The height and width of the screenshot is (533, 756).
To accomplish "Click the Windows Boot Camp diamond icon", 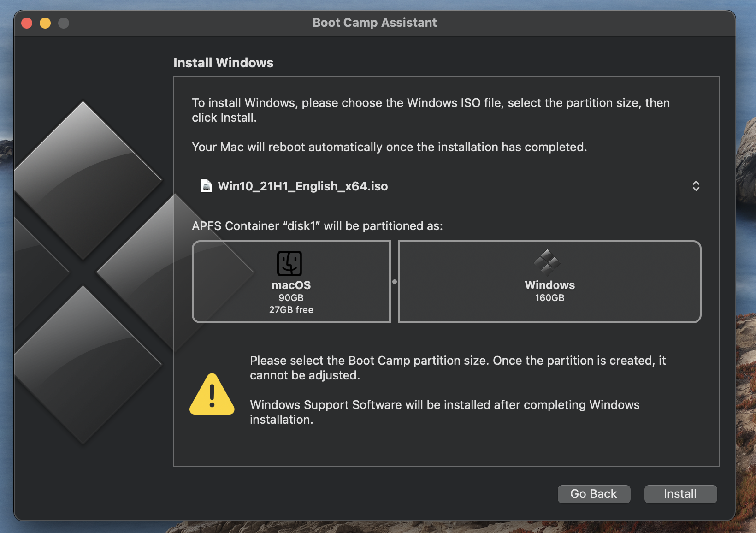I will pos(547,262).
